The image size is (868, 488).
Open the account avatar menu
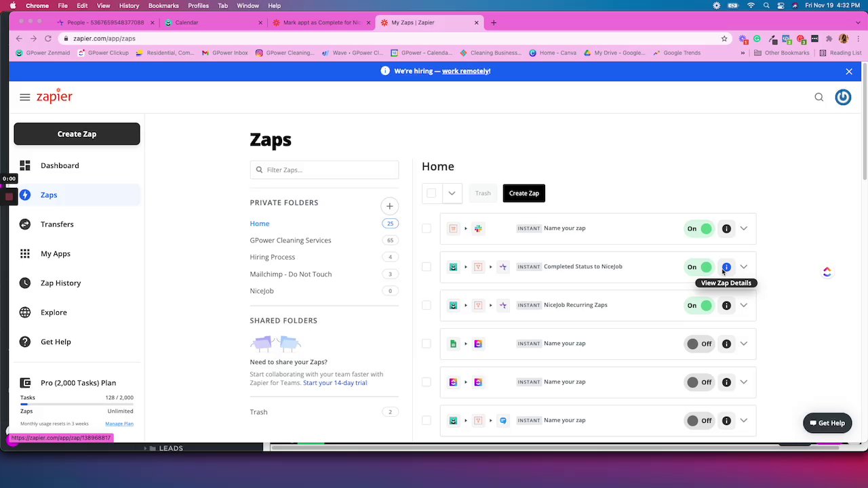(843, 98)
